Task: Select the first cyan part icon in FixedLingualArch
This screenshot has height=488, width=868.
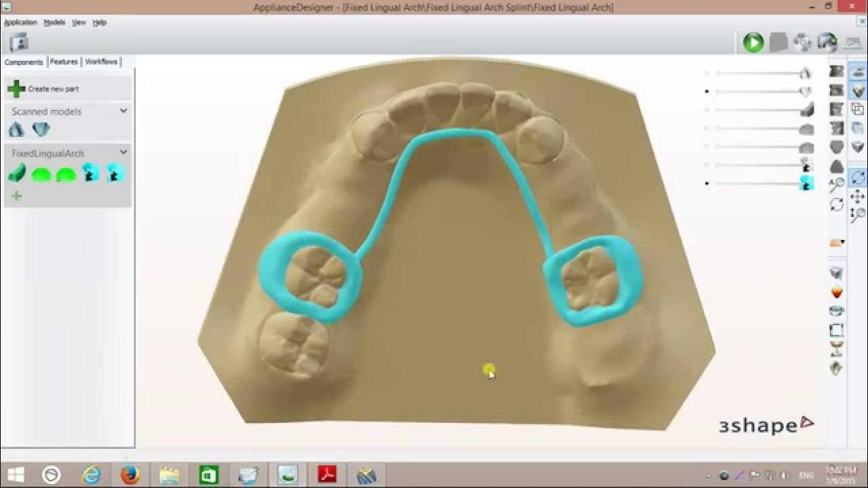Action: (x=90, y=173)
